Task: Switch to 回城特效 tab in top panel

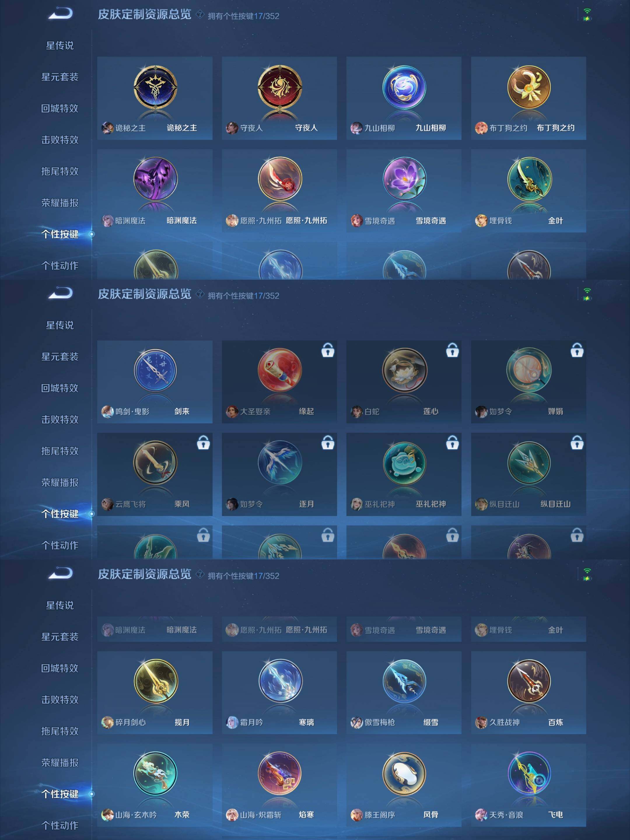Action: click(60, 108)
